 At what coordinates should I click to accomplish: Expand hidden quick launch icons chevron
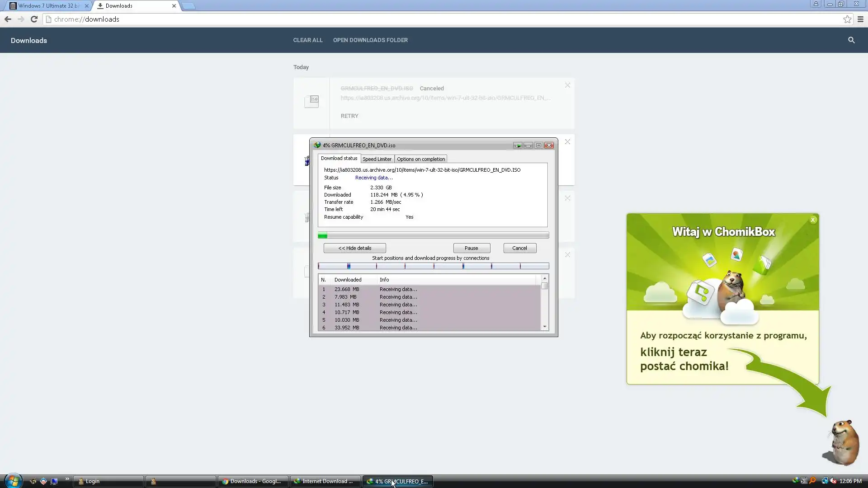[67, 479]
